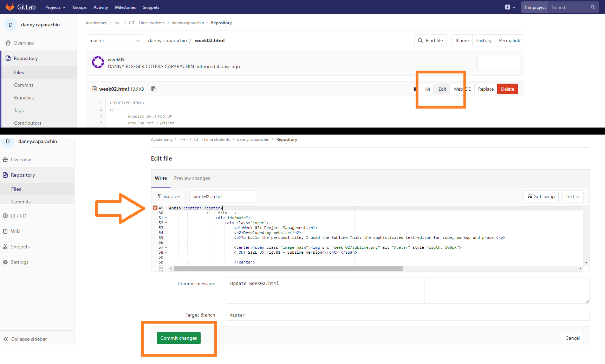Screen dimensions: 605x364
Task: Click the Commit changes button
Action: (x=178, y=338)
